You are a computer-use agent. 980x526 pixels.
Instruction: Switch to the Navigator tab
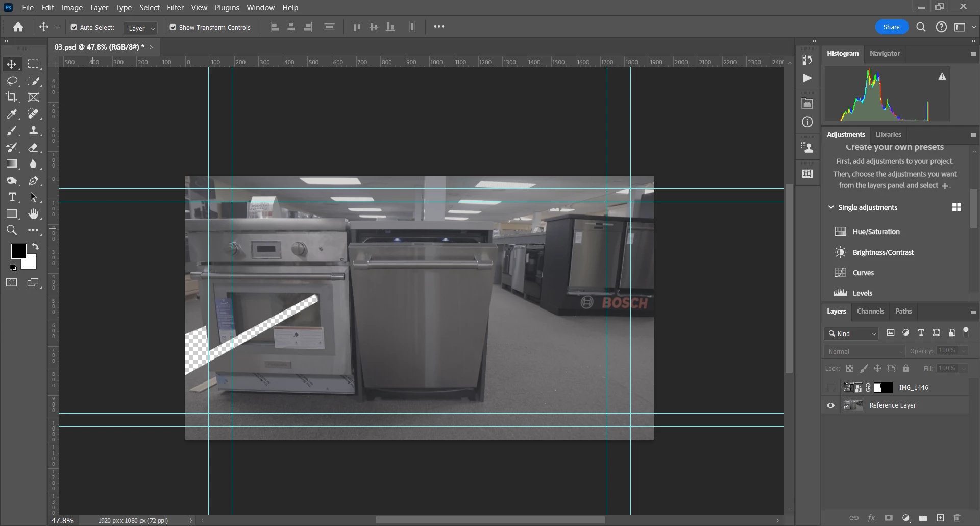885,53
